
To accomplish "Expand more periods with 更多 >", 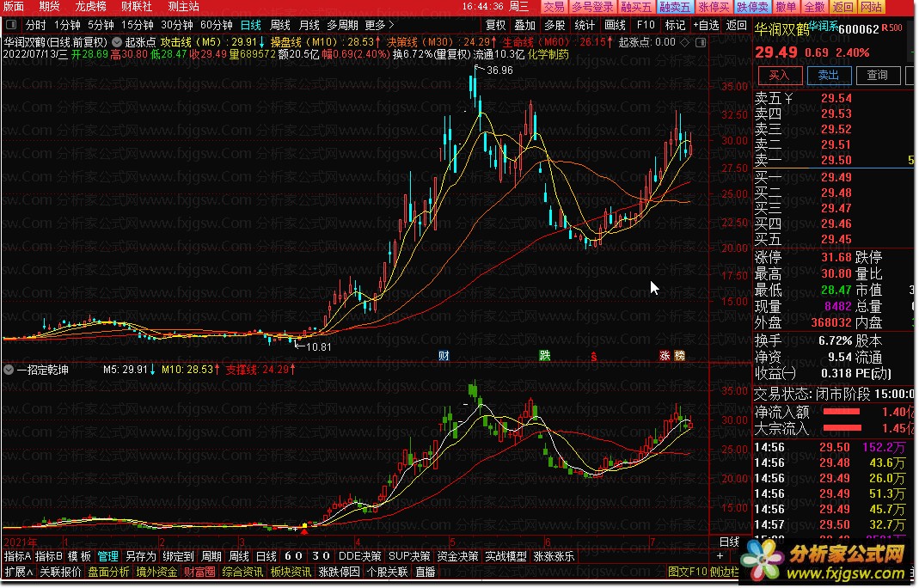I will coord(379,25).
